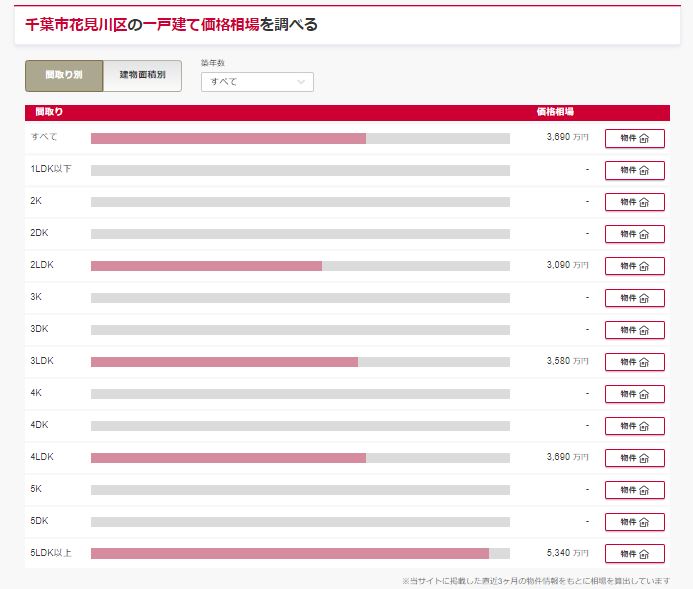This screenshot has width=693, height=589.
Task: View properties for the 3K row
Action: 634,298
